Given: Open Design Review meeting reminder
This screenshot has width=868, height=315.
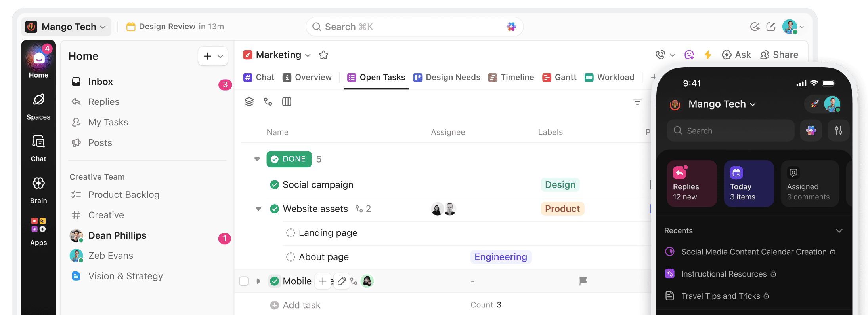Looking at the screenshot, I should 175,27.
